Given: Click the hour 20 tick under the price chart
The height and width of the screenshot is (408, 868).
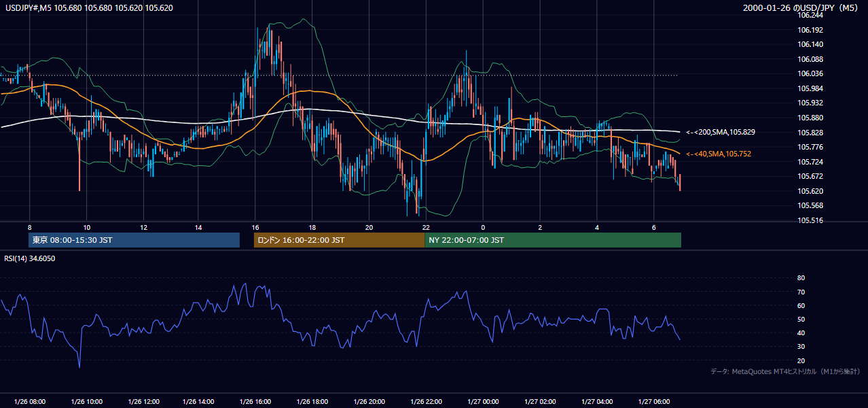Looking at the screenshot, I should tap(369, 227).
